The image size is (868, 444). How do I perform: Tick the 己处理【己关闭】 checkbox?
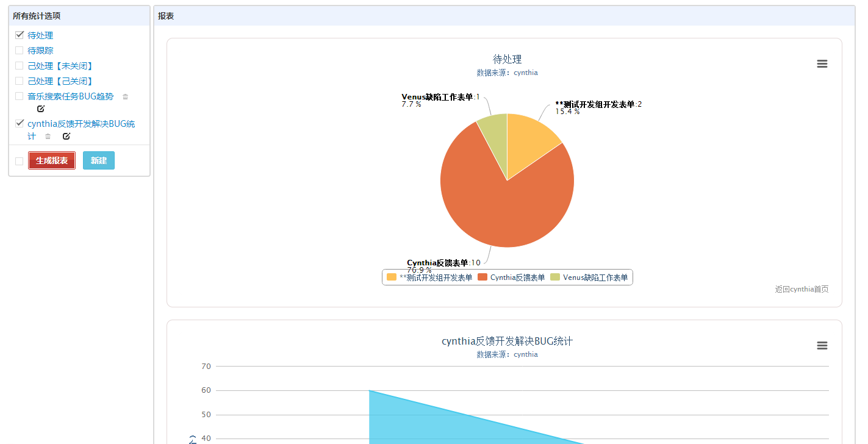(20, 81)
